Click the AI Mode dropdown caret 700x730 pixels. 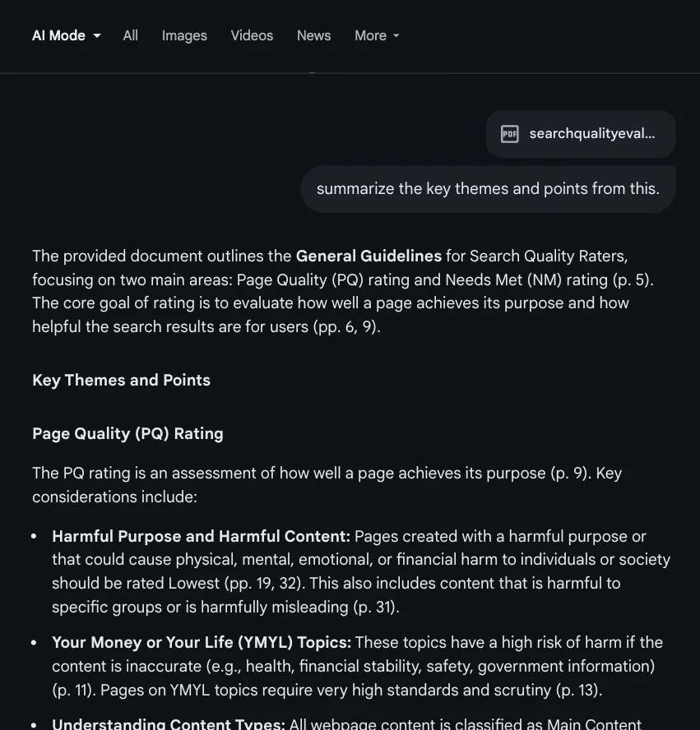(97, 36)
